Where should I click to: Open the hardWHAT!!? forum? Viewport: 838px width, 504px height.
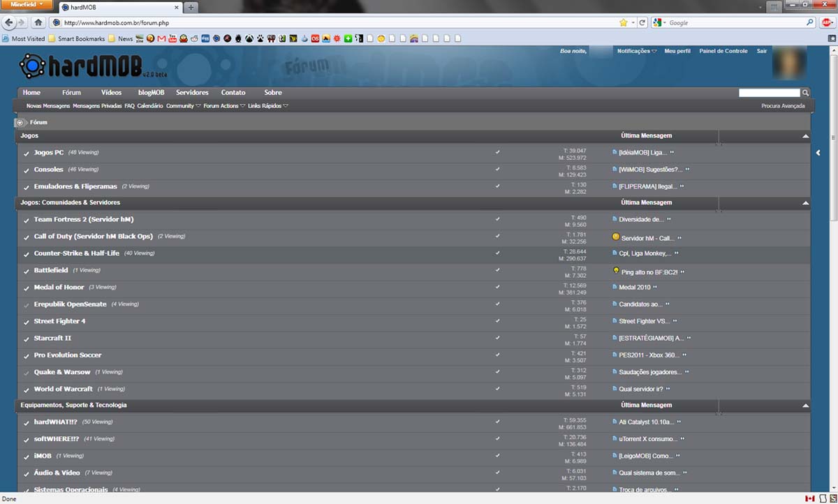pos(54,422)
